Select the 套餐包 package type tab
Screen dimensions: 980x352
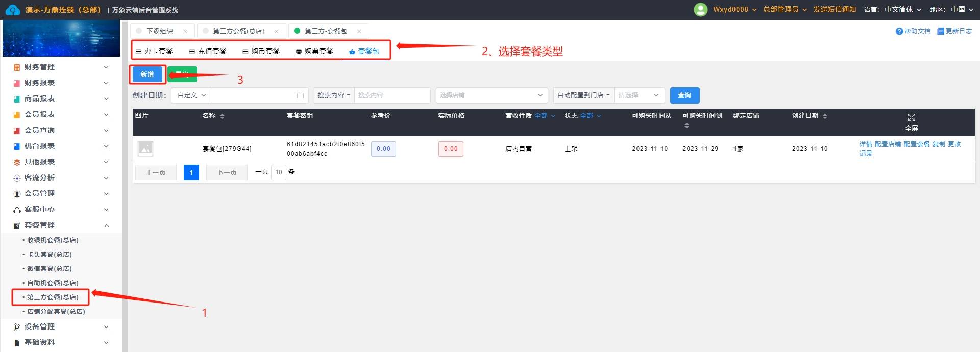click(x=364, y=51)
